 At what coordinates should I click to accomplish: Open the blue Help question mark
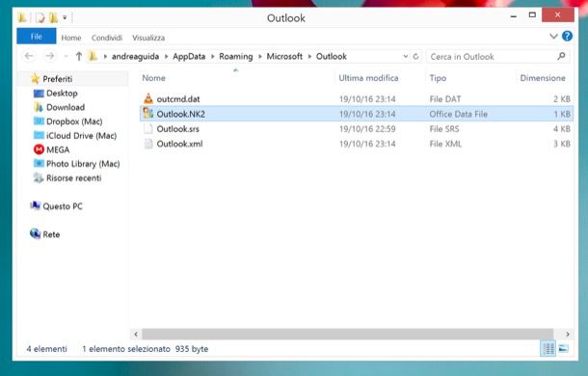tap(567, 36)
